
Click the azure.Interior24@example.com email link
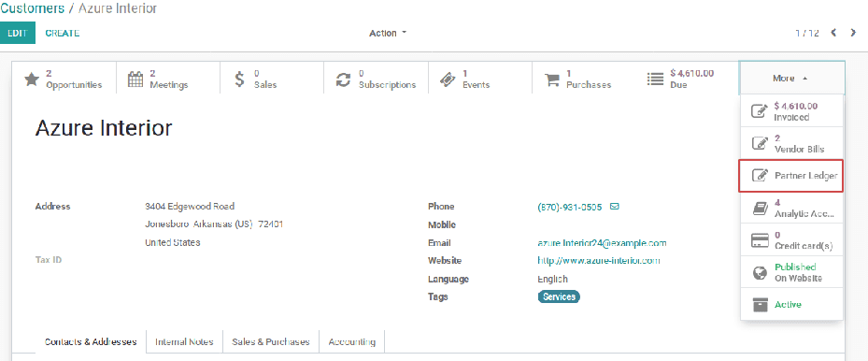[x=602, y=243]
